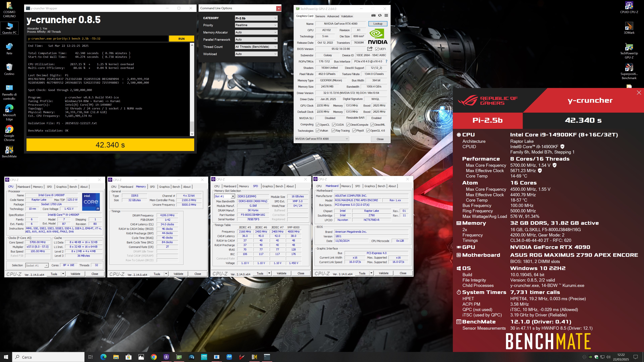This screenshot has height=362, width=644.
Task: Click the Close button in GPU-Z
Action: pos(380,139)
